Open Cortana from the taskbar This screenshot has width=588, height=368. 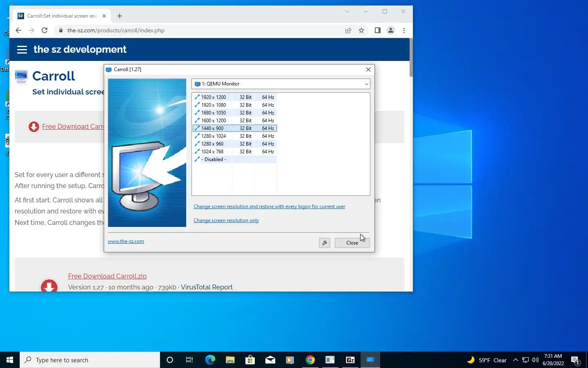click(170, 360)
